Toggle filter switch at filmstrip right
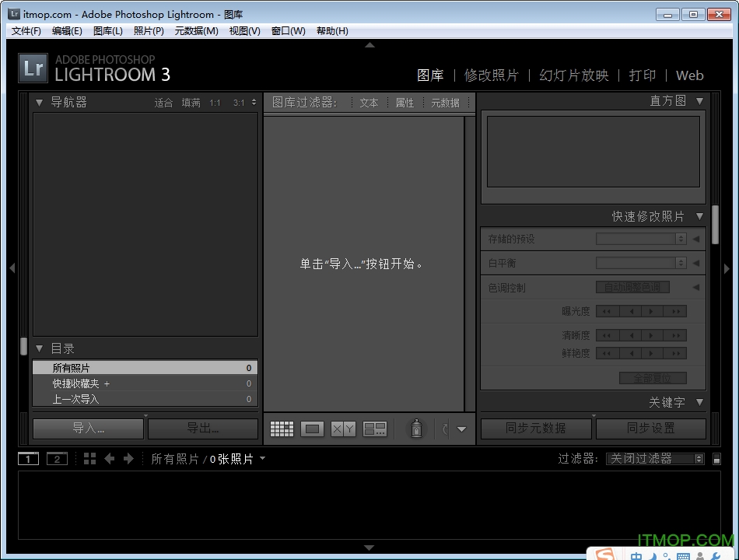 (x=716, y=459)
